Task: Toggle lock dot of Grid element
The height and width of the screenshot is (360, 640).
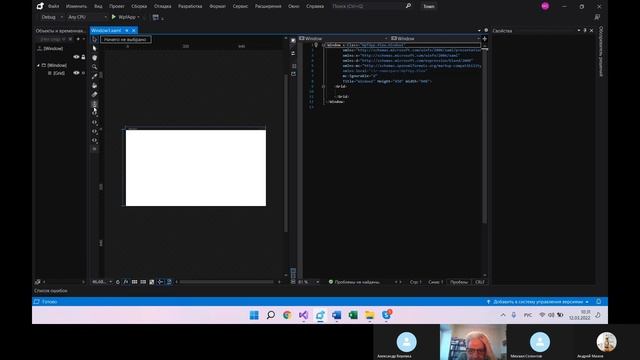Action: pos(83,73)
